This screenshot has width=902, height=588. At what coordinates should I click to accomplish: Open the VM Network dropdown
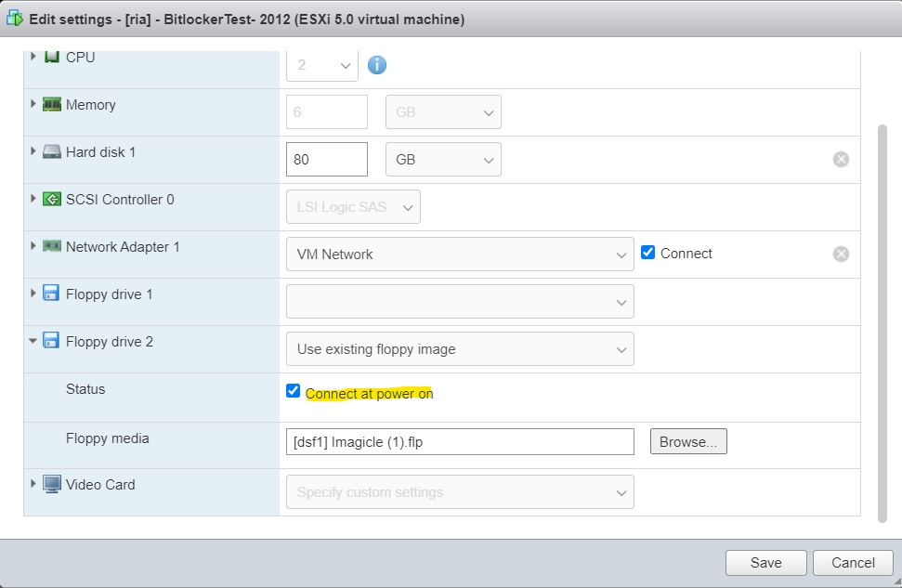click(x=460, y=255)
